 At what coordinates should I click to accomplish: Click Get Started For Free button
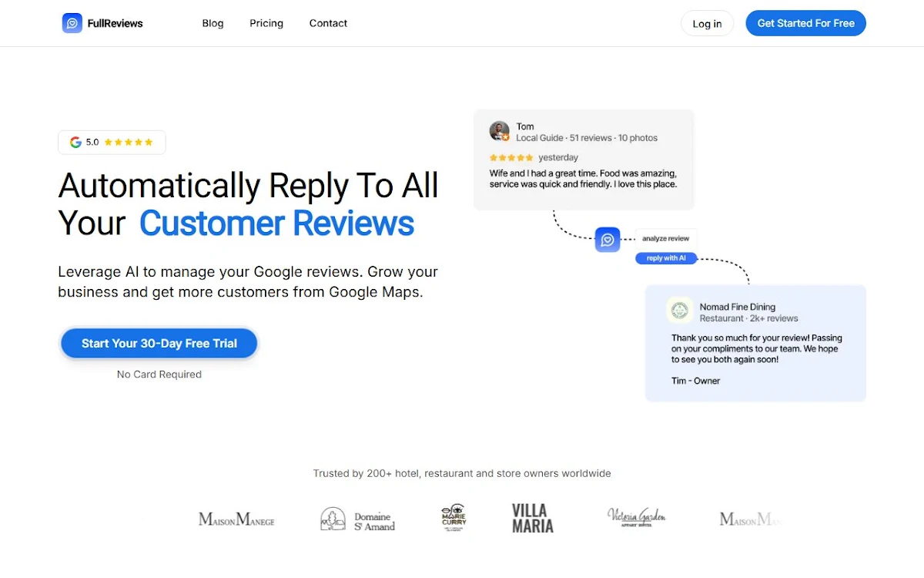pos(805,23)
